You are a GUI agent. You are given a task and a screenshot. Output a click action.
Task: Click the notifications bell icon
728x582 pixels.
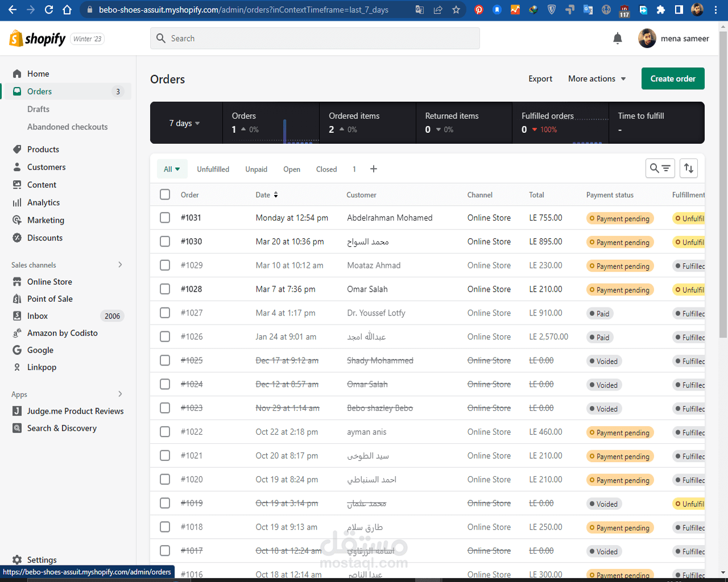pyautogui.click(x=618, y=39)
